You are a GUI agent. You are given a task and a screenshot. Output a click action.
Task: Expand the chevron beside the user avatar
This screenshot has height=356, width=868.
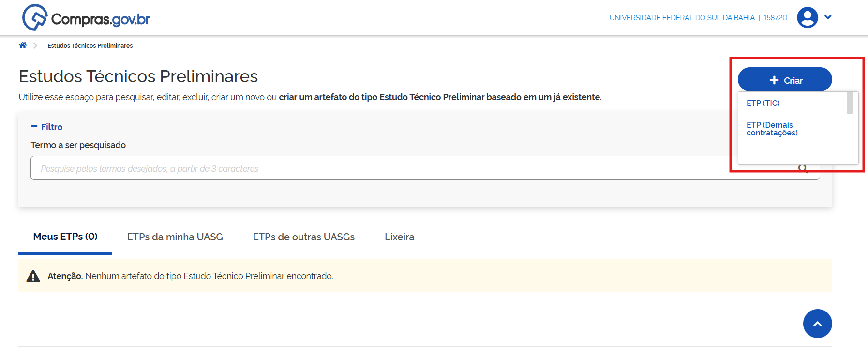pyautogui.click(x=828, y=17)
